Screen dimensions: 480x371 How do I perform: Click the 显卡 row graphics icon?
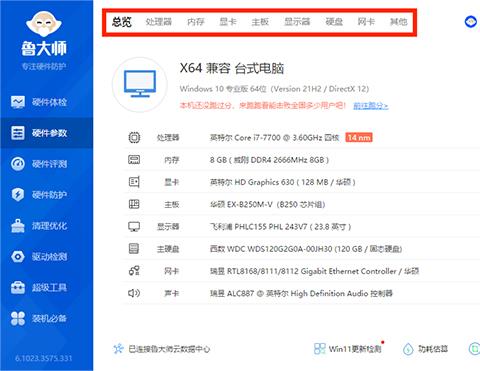point(134,182)
